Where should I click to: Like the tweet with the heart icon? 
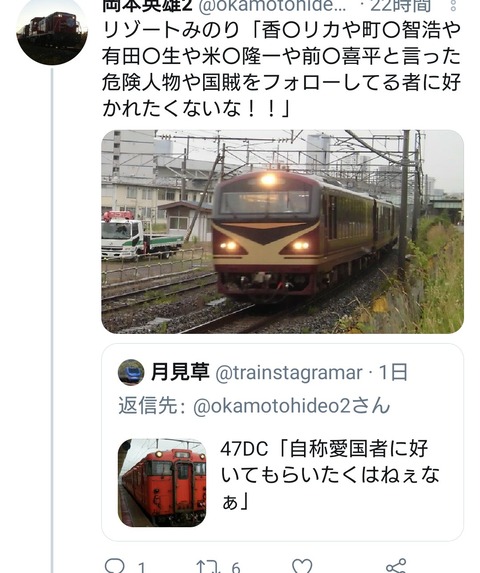click(x=302, y=566)
